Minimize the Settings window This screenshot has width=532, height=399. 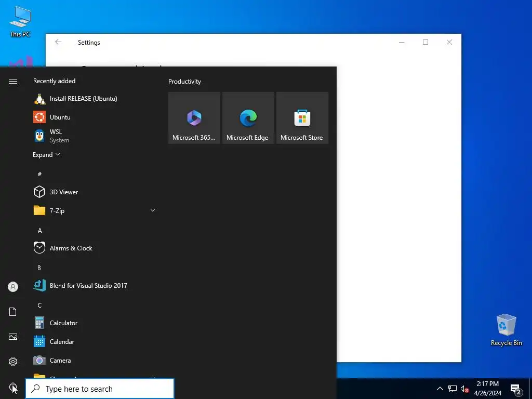402,42
